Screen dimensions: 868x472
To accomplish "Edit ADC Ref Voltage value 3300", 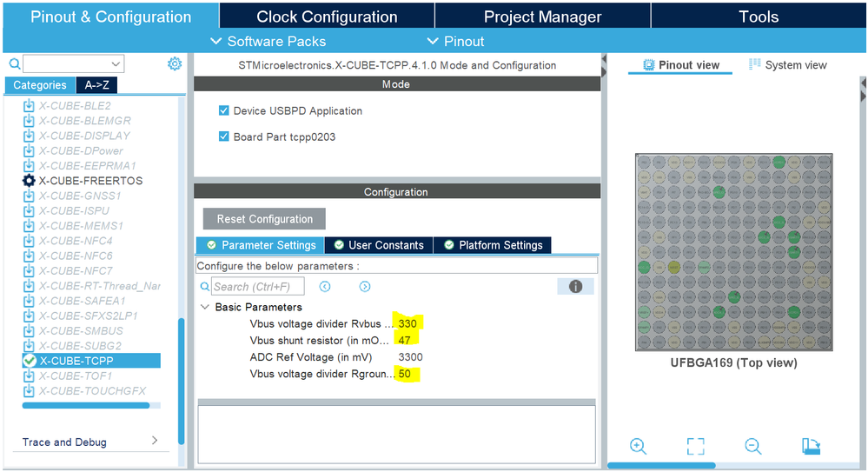I will (x=410, y=356).
